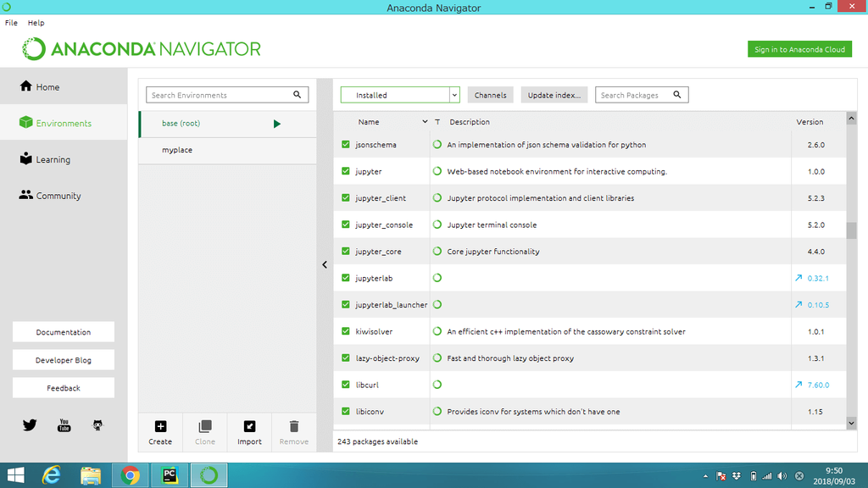Open the Community section
The height and width of the screenshot is (488, 868).
click(x=64, y=196)
